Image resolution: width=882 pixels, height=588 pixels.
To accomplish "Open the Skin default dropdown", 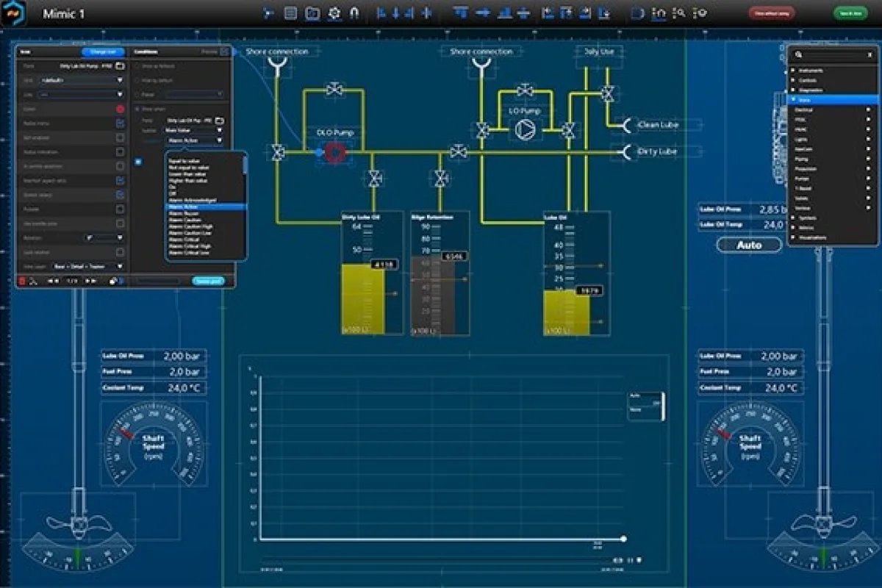I will point(81,80).
